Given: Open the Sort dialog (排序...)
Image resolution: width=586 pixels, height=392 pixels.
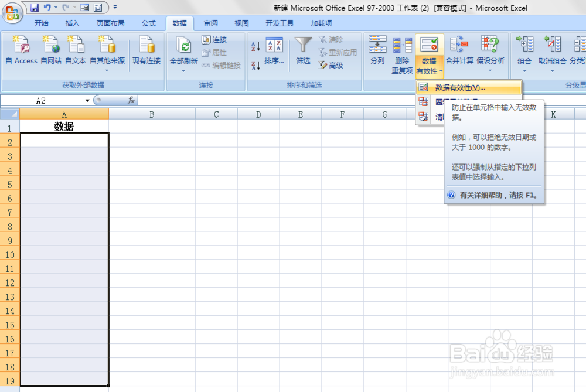Looking at the screenshot, I should 274,50.
